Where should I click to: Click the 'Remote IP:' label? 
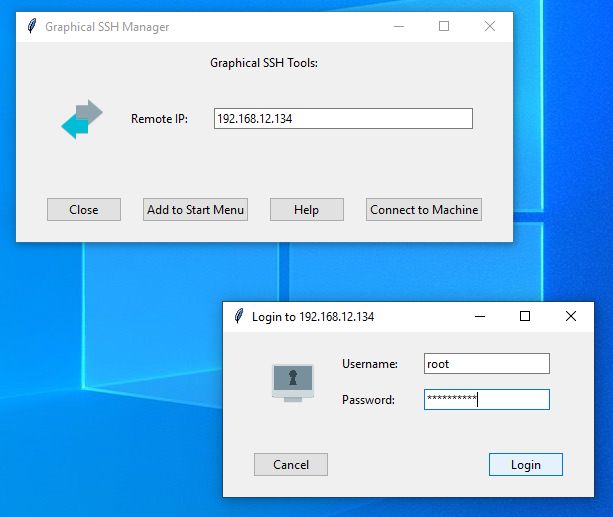(160, 118)
